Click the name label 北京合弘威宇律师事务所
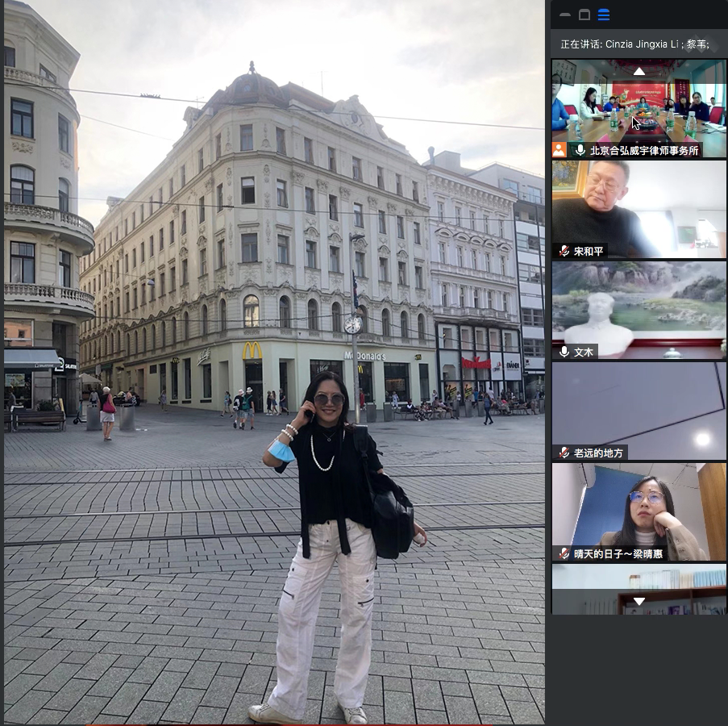The image size is (728, 726). click(644, 151)
